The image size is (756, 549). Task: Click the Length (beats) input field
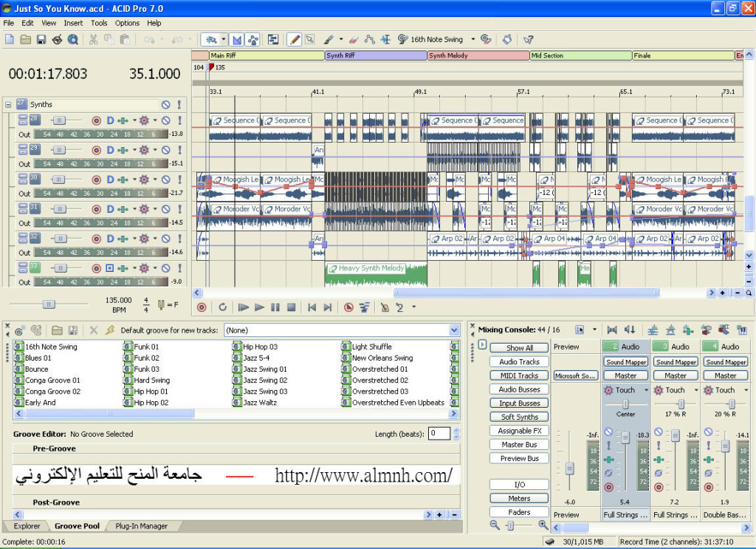[x=439, y=433]
